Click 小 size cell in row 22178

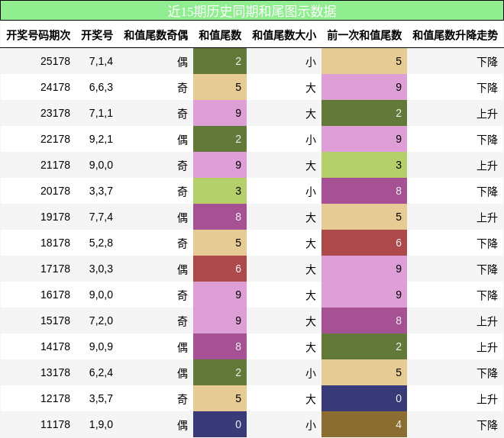(x=311, y=140)
